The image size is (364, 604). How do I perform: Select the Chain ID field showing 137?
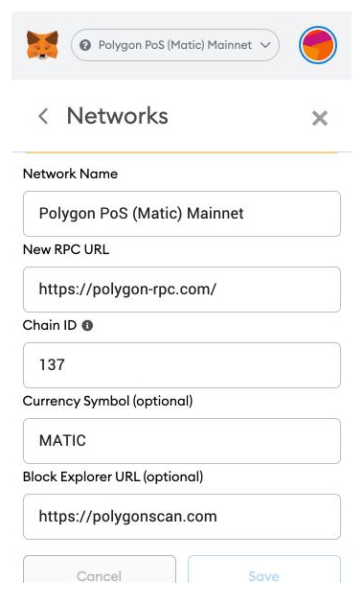point(182,365)
